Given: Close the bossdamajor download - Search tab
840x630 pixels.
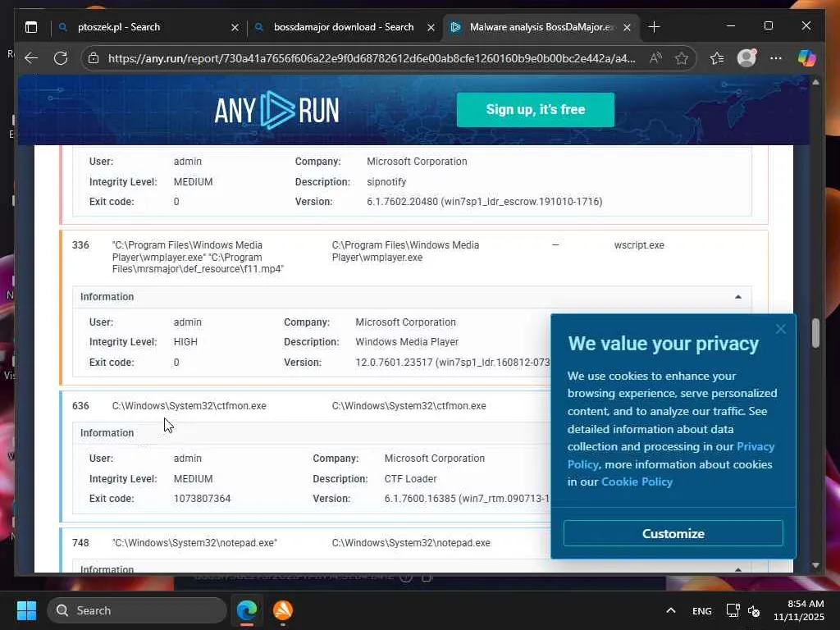Looking at the screenshot, I should coord(431,27).
